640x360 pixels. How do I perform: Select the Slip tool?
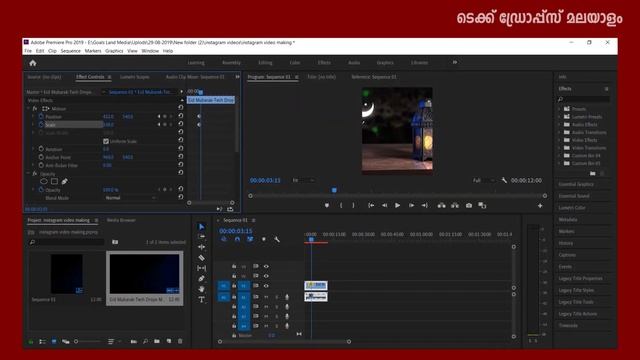pos(202,268)
